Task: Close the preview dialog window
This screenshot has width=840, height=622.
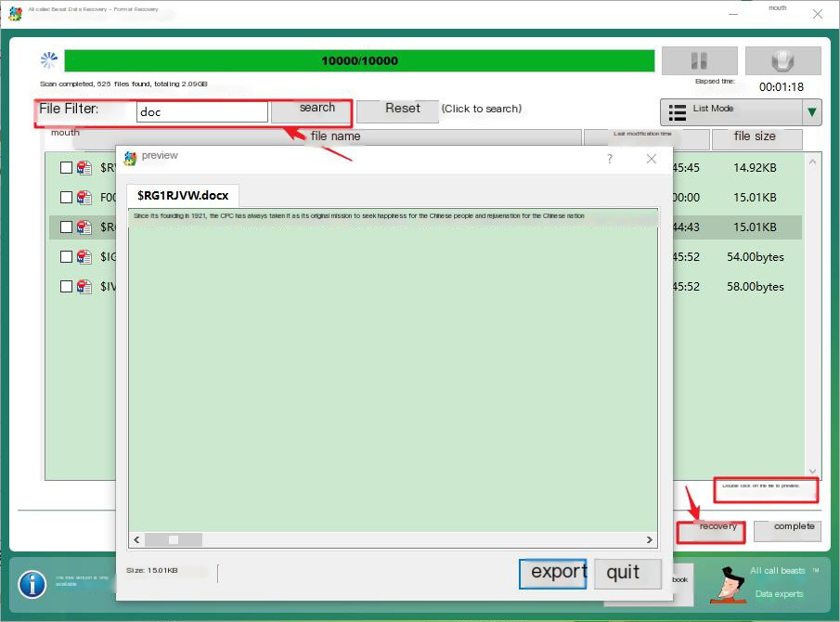Action: click(652, 159)
